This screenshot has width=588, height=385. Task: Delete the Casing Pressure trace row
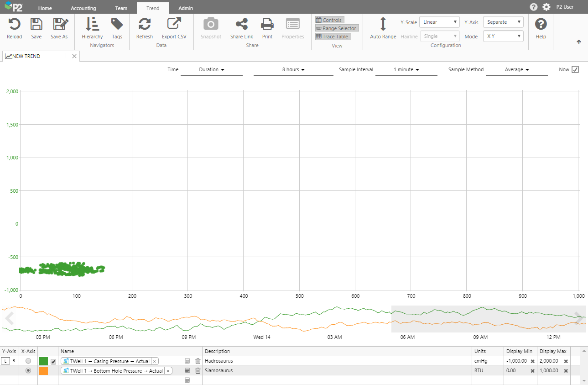coord(198,361)
